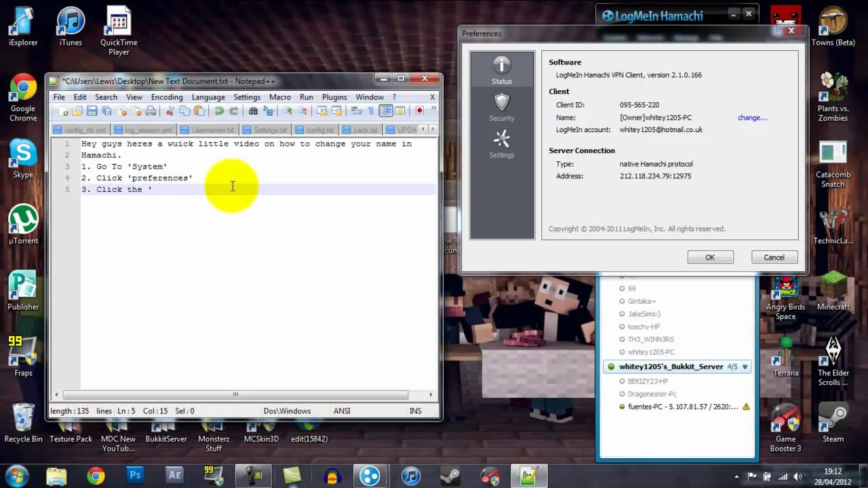Open the Macro menu
The image size is (868, 488).
click(x=280, y=97)
